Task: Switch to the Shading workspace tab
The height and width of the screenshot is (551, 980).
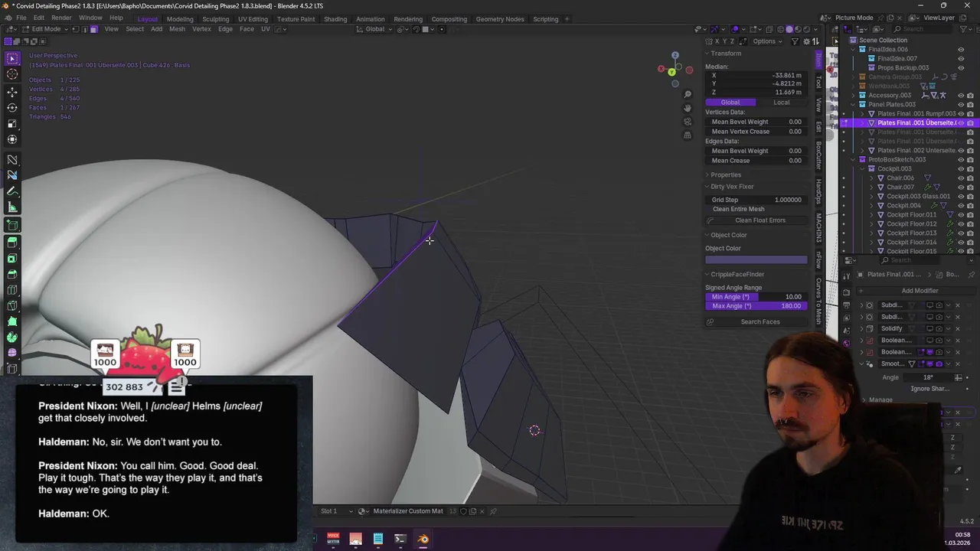Action: (335, 18)
